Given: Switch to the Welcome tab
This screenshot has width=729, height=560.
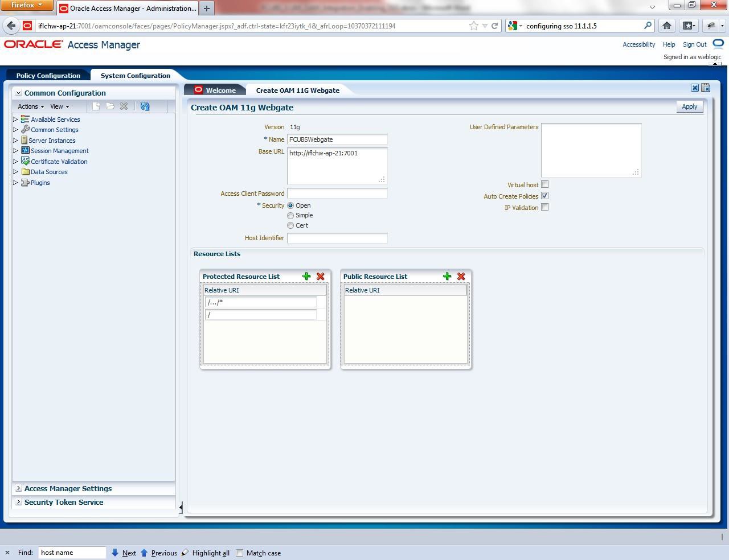Looking at the screenshot, I should 215,90.
